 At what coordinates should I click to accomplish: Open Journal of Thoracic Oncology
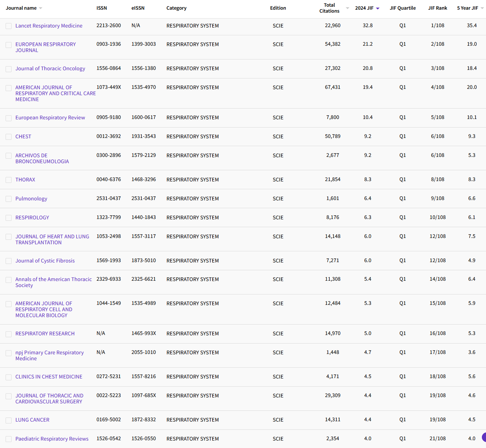click(50, 68)
